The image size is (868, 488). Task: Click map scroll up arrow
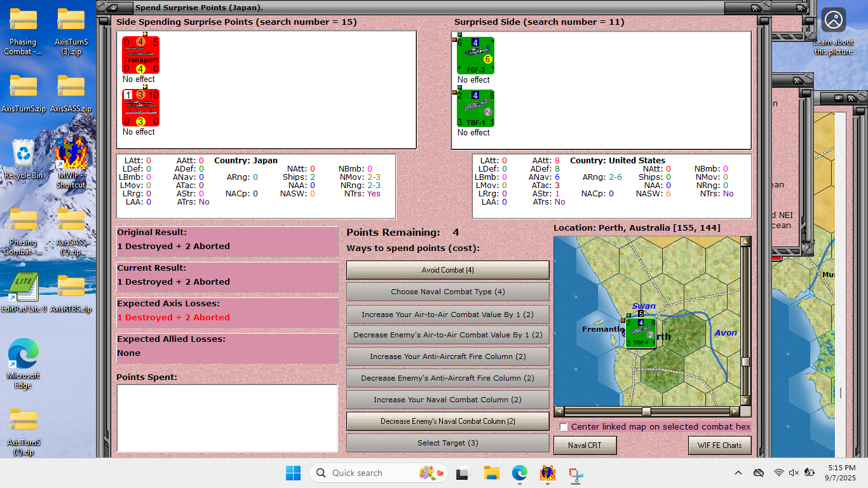coord(746,241)
